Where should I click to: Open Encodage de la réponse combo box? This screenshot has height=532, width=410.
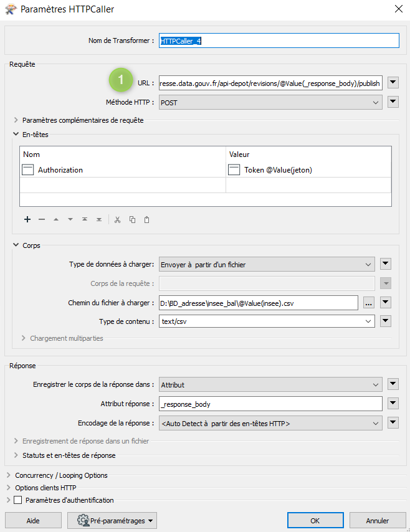coord(270,424)
